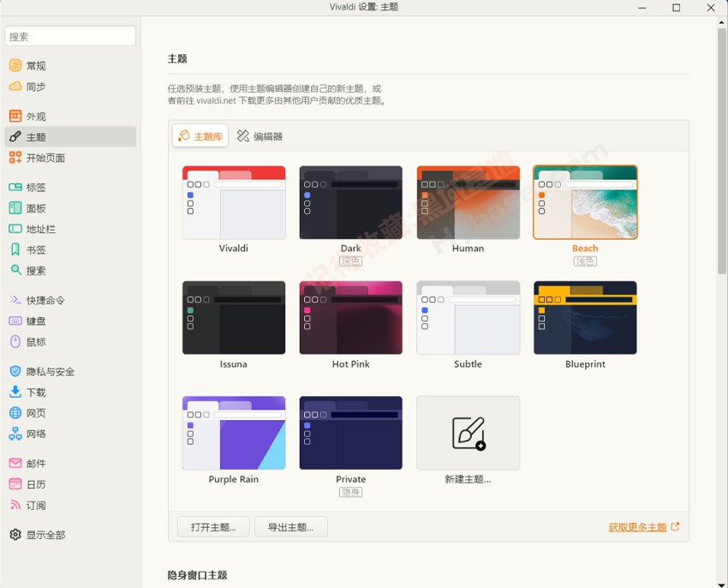Open the 开始页面 start page icon

click(x=15, y=158)
